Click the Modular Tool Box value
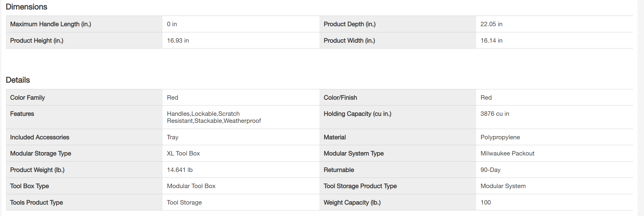 tap(191, 186)
